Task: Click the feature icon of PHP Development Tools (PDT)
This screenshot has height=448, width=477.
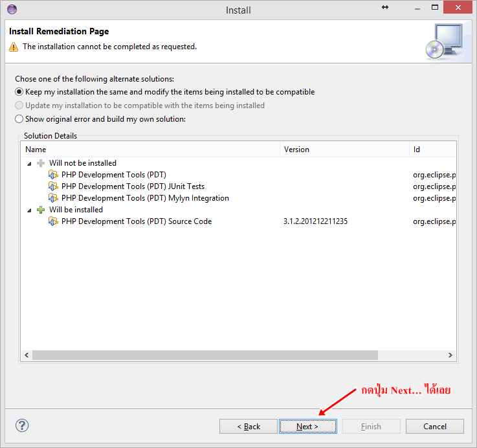Action: coord(53,175)
